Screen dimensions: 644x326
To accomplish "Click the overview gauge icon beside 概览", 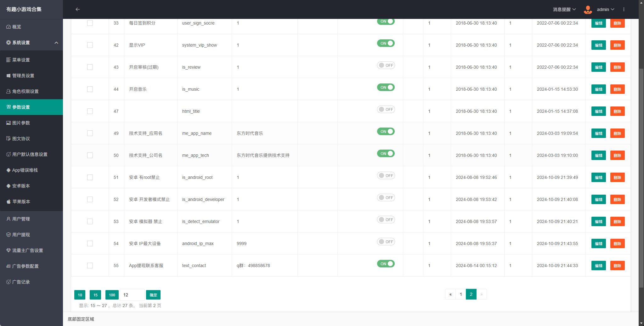I will [x=8, y=27].
